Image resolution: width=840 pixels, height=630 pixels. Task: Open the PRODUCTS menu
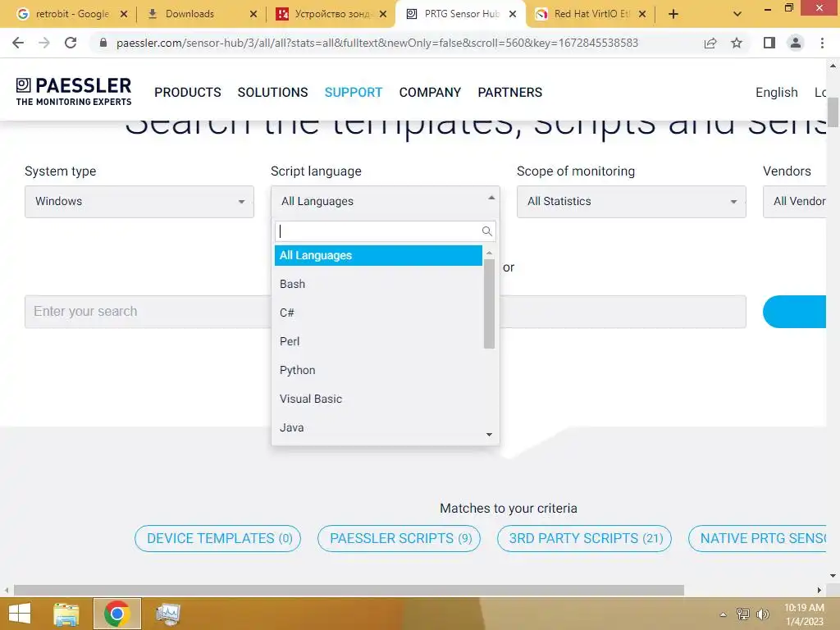(188, 92)
